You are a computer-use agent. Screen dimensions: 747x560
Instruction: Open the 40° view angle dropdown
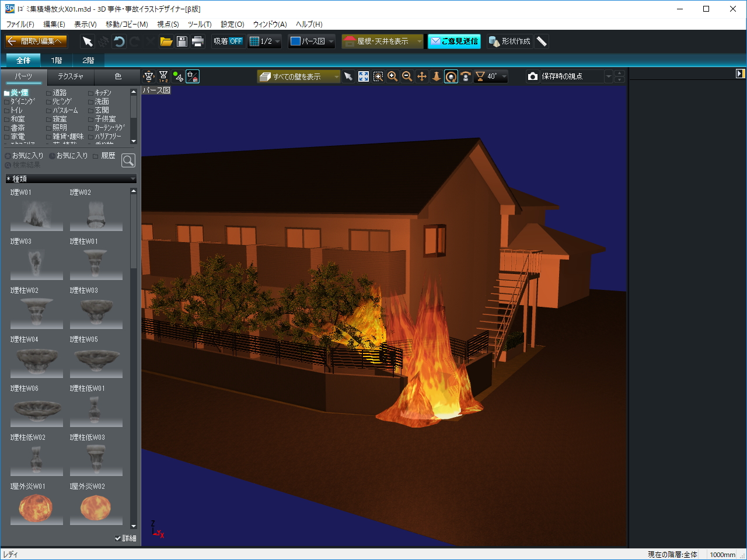point(491,76)
